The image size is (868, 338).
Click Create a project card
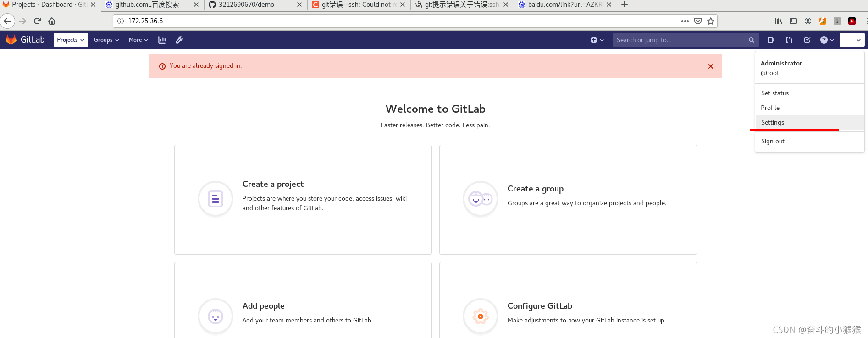(303, 200)
